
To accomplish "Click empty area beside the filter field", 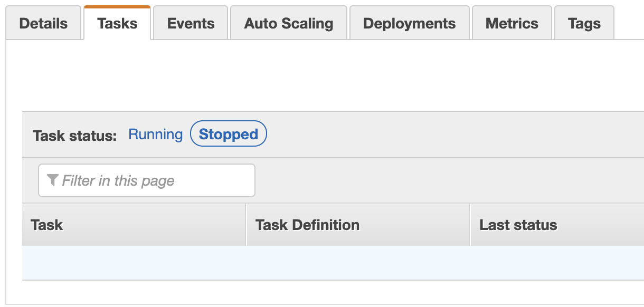I will (449, 180).
